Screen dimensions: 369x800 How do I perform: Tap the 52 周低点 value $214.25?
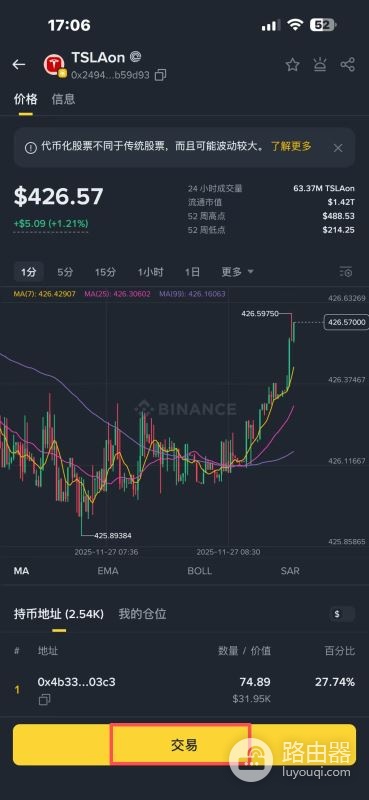pyautogui.click(x=338, y=230)
